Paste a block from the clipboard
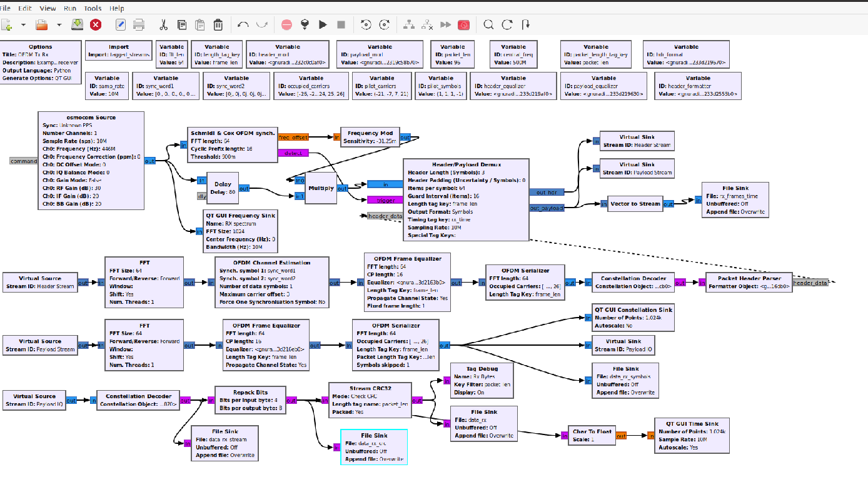868x482 pixels. [199, 24]
